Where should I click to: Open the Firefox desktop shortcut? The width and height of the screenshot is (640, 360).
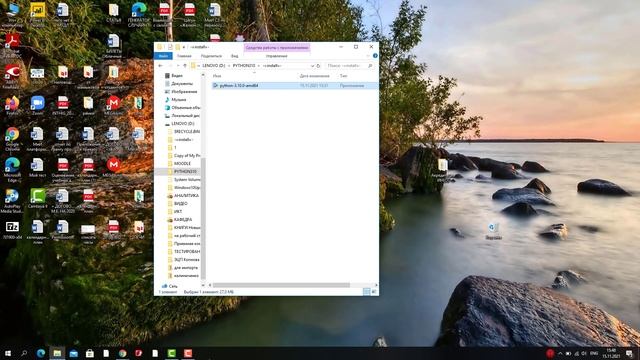12,105
